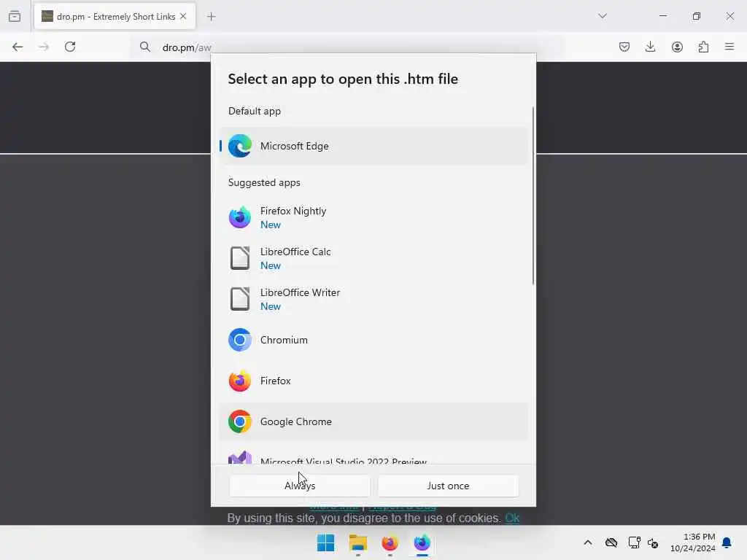
Task: Open the browser hamburger menu
Action: (729, 47)
